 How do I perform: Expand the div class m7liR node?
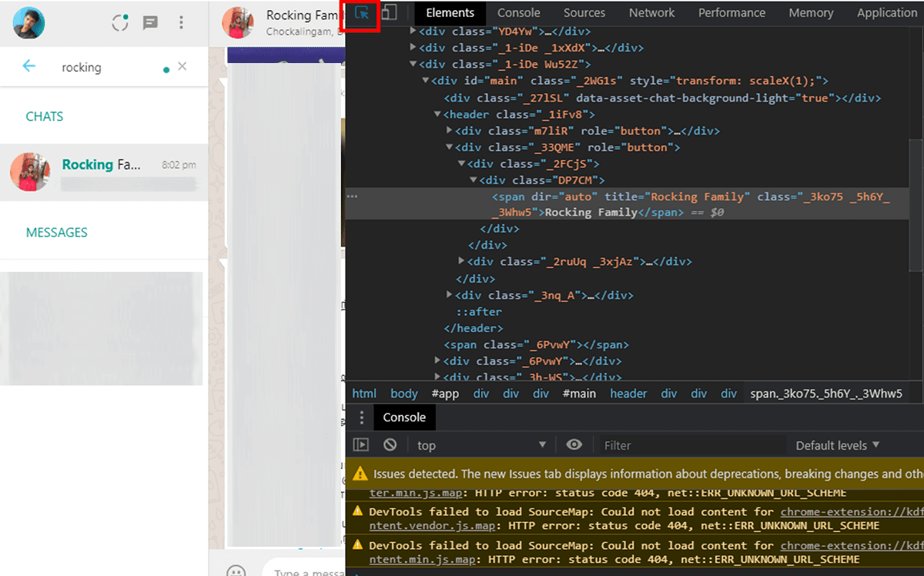[449, 131]
